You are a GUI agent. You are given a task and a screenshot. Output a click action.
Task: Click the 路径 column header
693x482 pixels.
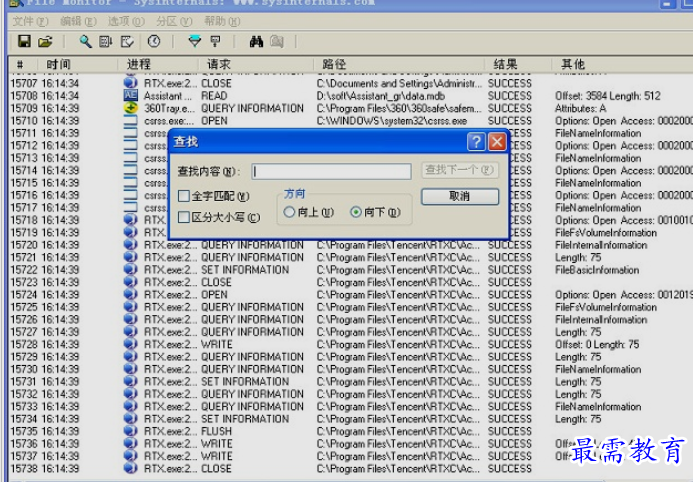click(399, 64)
